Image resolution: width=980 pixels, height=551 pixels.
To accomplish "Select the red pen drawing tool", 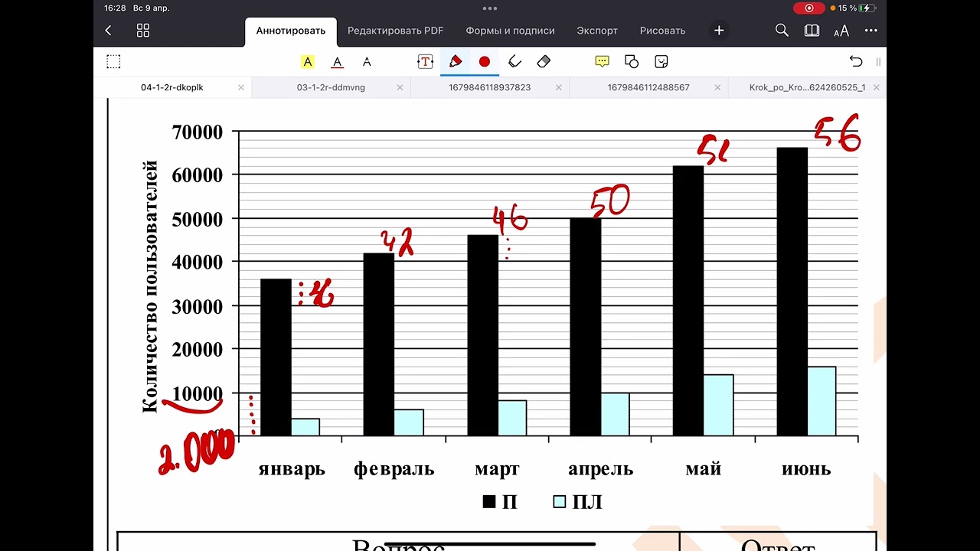I will pos(456,62).
